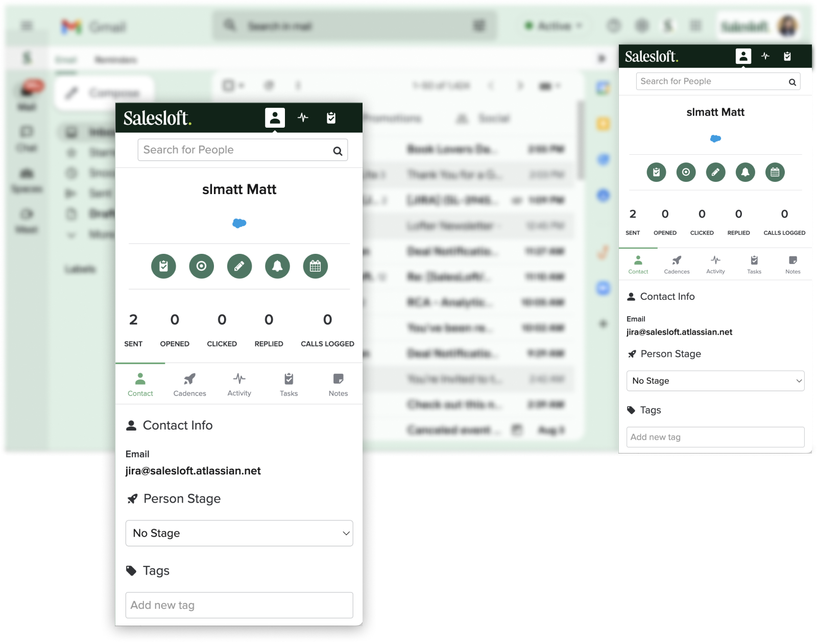
Task: Click the Add new tag field in the enlarged panel
Action: (x=239, y=605)
